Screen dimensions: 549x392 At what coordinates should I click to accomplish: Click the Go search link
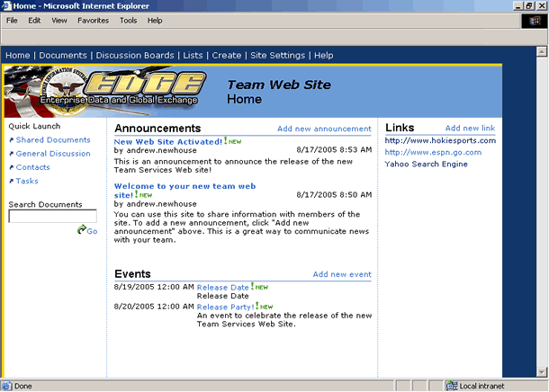coord(92,231)
